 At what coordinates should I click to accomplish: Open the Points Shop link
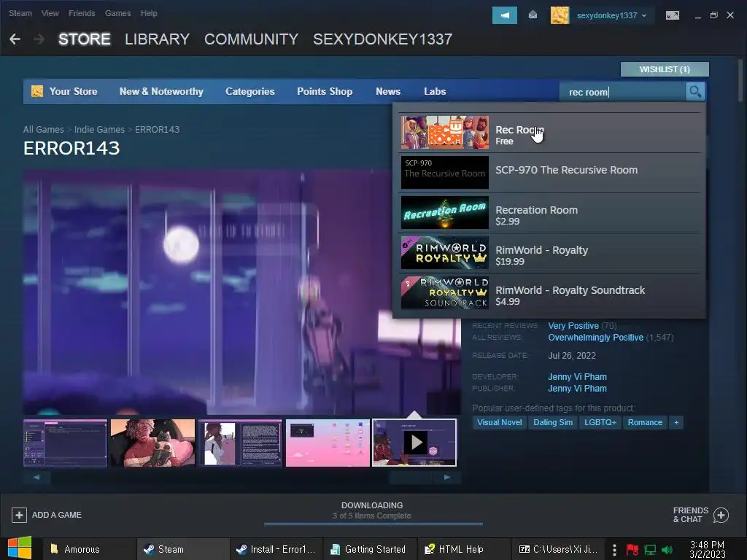(325, 91)
